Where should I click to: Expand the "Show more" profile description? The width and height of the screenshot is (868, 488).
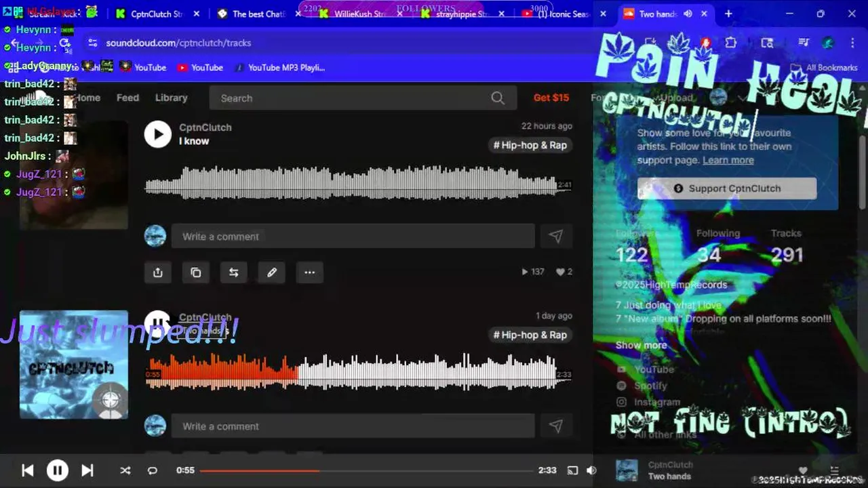[641, 345]
